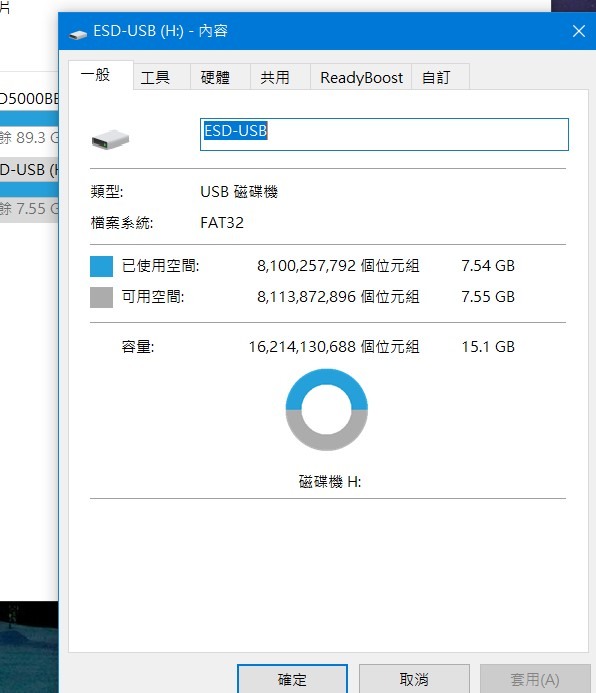Viewport: 596px width, 693px height.
Task: Click the 確定 button
Action: tap(292, 678)
